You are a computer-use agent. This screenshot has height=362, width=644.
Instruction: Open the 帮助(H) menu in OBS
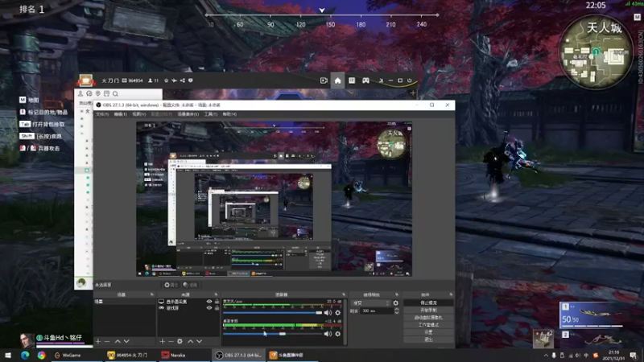[229, 114]
